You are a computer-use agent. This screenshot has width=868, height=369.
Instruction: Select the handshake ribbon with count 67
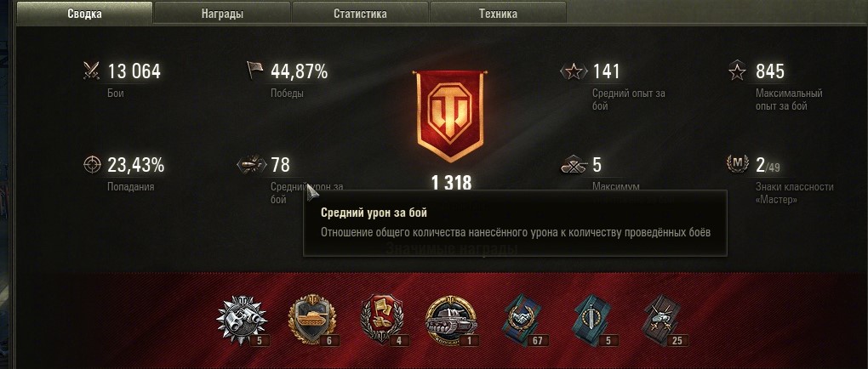523,320
